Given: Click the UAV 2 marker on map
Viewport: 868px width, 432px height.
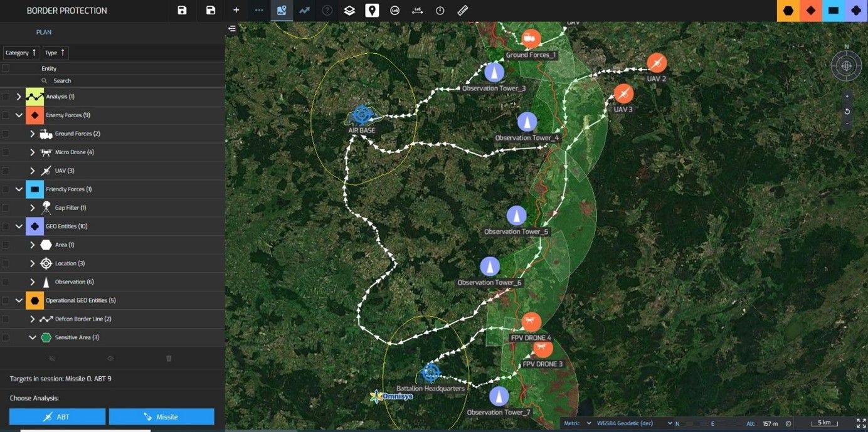Looking at the screenshot, I should pos(657,63).
